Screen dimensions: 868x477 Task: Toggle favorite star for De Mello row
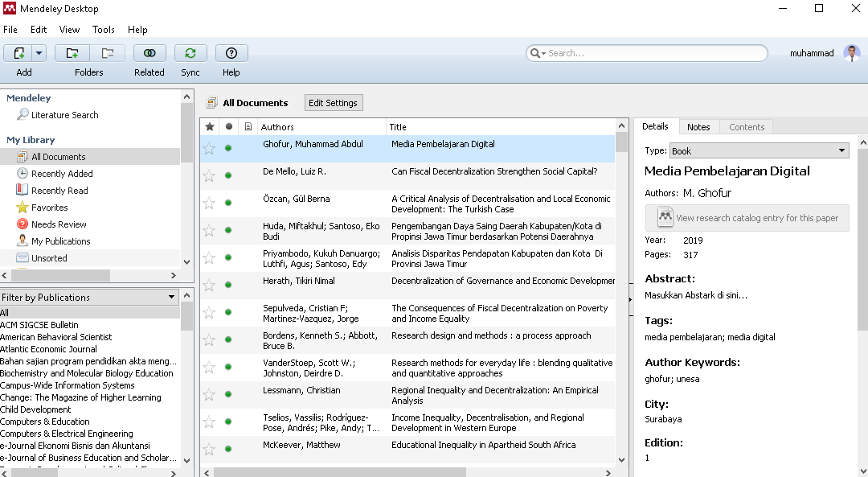(209, 175)
